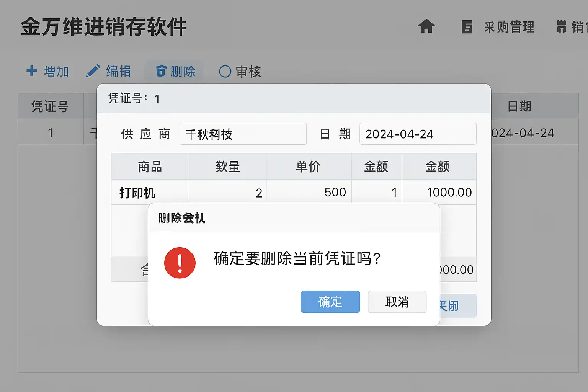Click the red exclamation warning icon
Viewport: 588px width, 392px height.
[180, 263]
